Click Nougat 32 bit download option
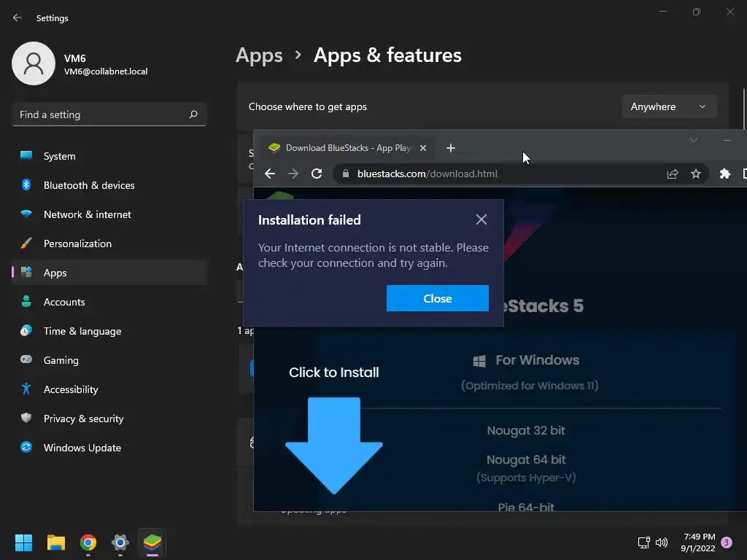Viewport: 747px width, 560px height. (x=526, y=430)
